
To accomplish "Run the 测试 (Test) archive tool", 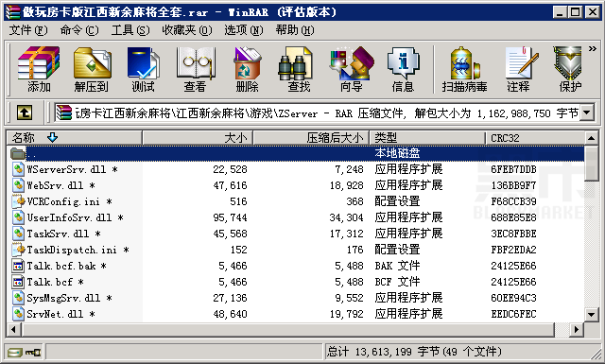I will 144,69.
